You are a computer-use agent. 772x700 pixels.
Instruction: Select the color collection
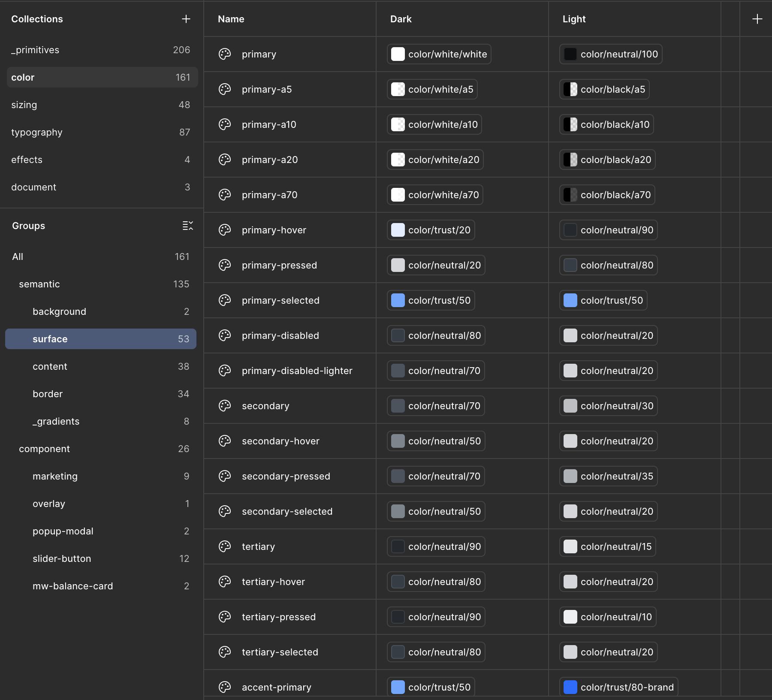(102, 77)
